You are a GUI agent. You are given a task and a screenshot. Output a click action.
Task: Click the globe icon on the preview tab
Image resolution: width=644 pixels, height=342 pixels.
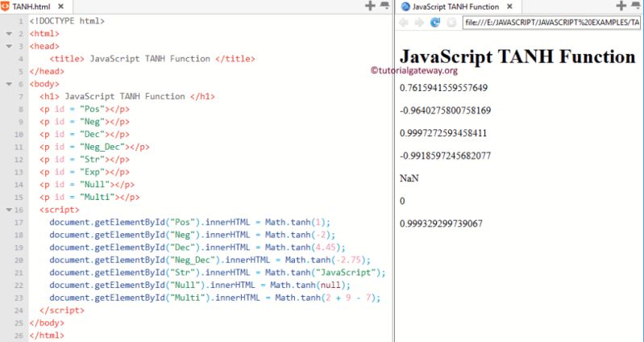pos(405,6)
